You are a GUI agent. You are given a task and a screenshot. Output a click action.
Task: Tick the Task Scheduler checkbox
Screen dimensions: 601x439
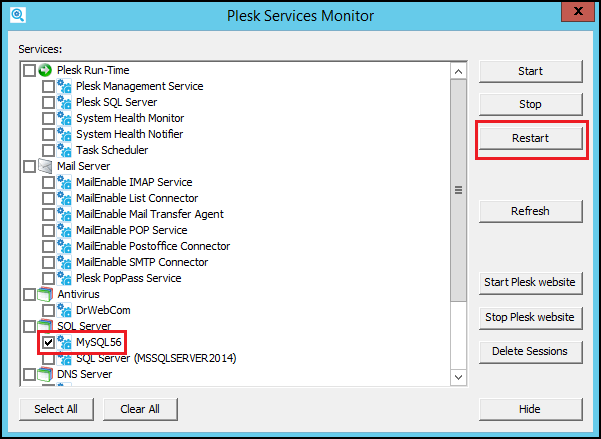click(x=48, y=150)
